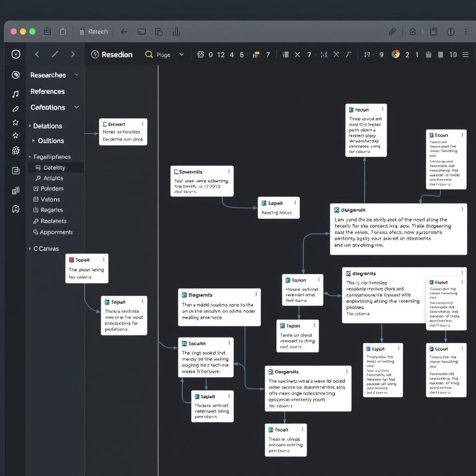
Task: Toggle the star favorite icon in the rail
Action: [x=16, y=123]
